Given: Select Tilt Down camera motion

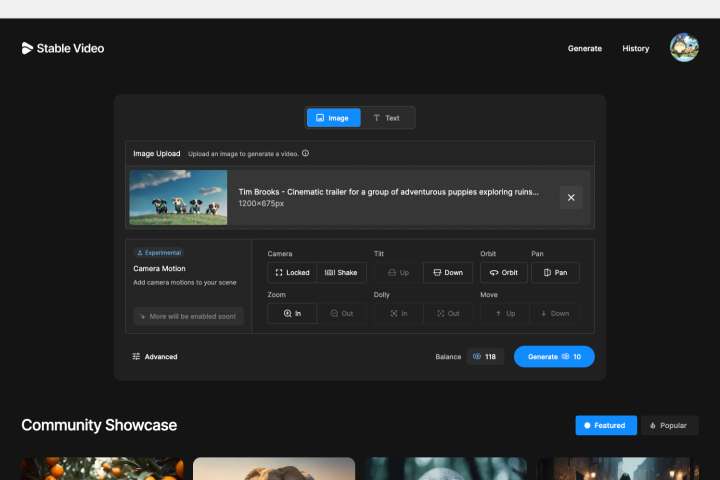Looking at the screenshot, I should [x=447, y=272].
